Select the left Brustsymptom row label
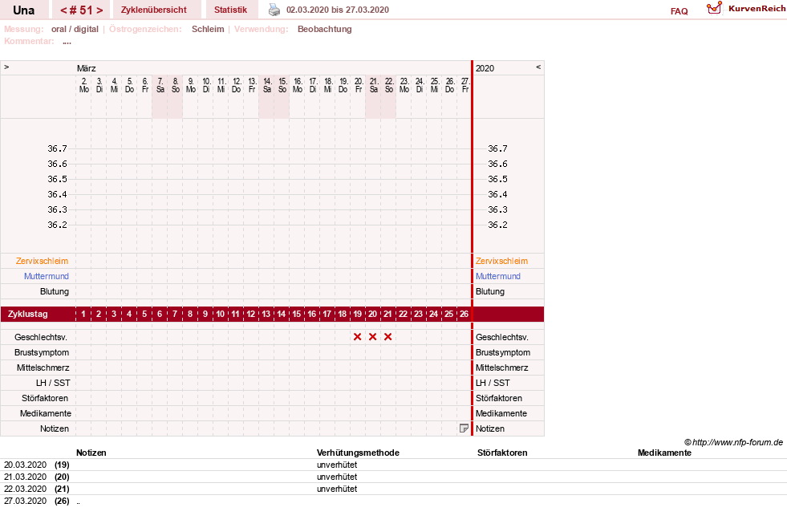 pyautogui.click(x=42, y=352)
